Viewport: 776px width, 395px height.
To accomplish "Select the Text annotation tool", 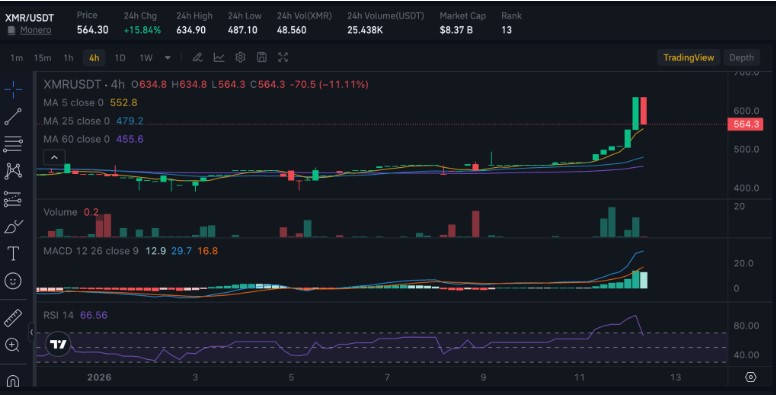I will (x=13, y=253).
